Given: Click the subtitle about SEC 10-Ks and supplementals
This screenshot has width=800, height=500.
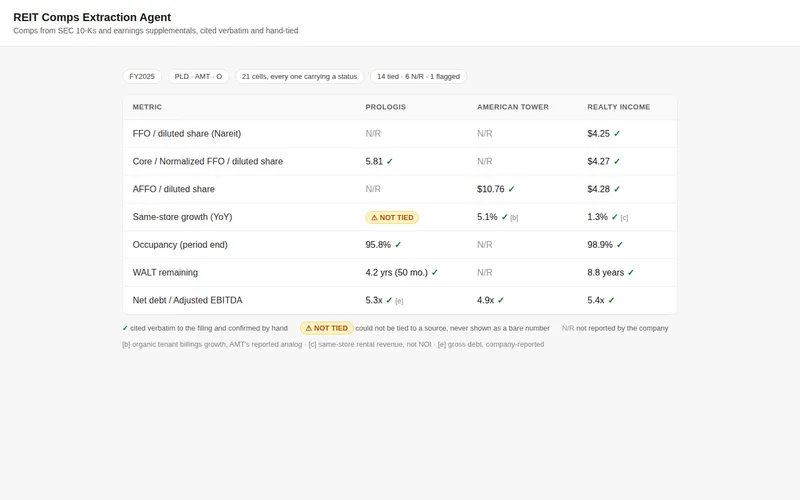Looking at the screenshot, I should 156,31.
